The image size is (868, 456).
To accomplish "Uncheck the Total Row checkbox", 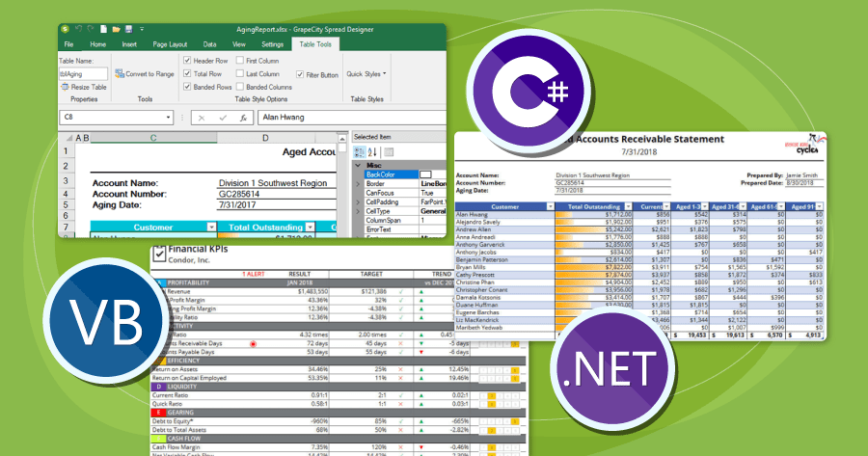I will tap(187, 73).
